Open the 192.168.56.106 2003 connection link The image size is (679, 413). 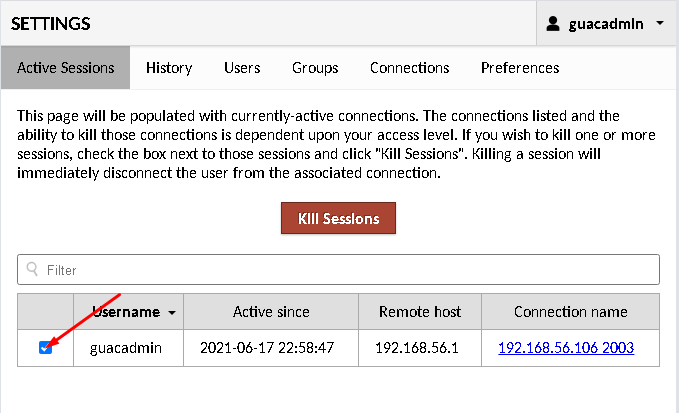[566, 348]
